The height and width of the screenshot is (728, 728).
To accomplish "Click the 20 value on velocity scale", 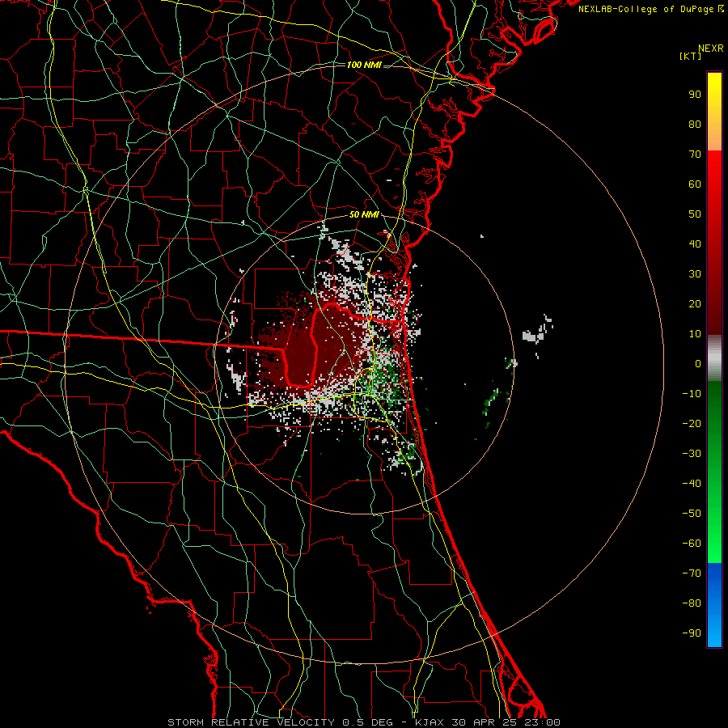I will [x=695, y=304].
